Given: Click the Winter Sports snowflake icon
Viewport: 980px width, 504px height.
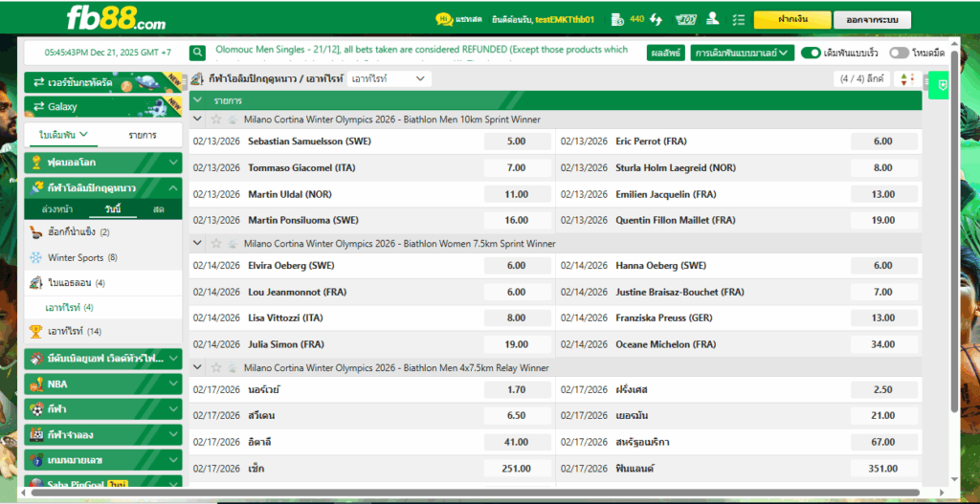Looking at the screenshot, I should click(x=36, y=257).
